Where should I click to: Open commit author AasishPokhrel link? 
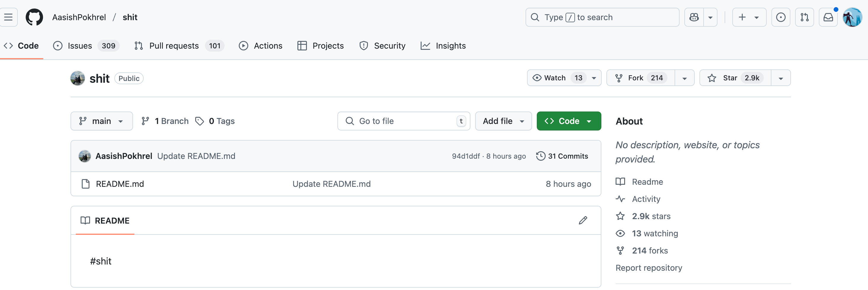point(124,156)
